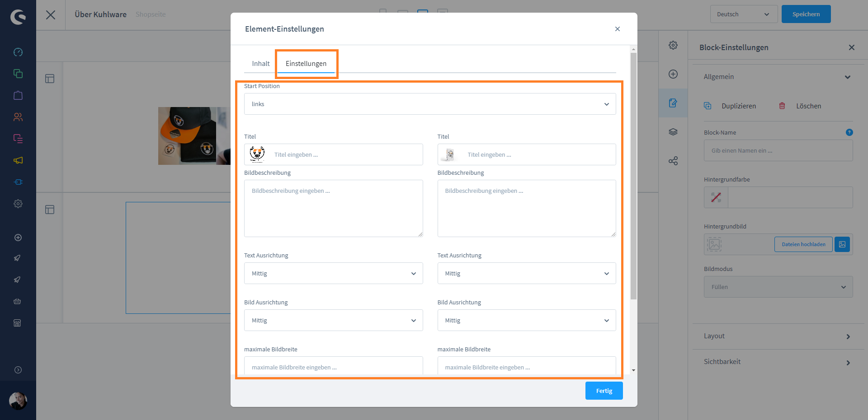Open the Dashboard icon in left sidebar
Viewport: 868px width, 420px height.
tap(18, 52)
